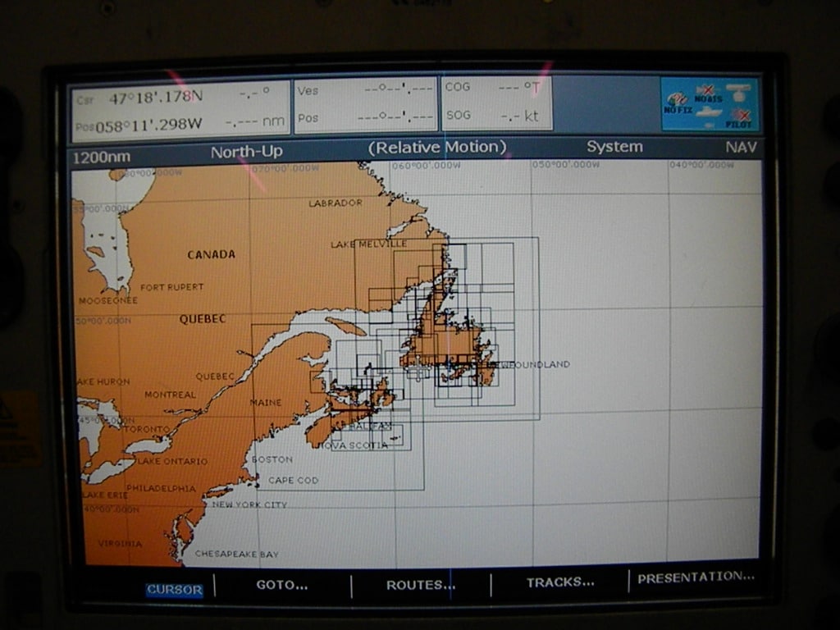Click the System label on the status bar
840x630 pixels.
point(614,147)
